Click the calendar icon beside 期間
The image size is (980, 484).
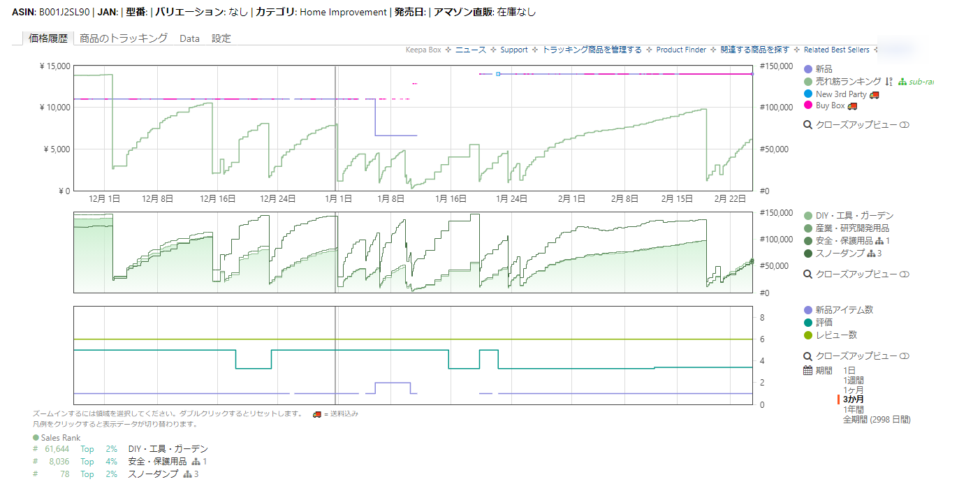(x=808, y=371)
